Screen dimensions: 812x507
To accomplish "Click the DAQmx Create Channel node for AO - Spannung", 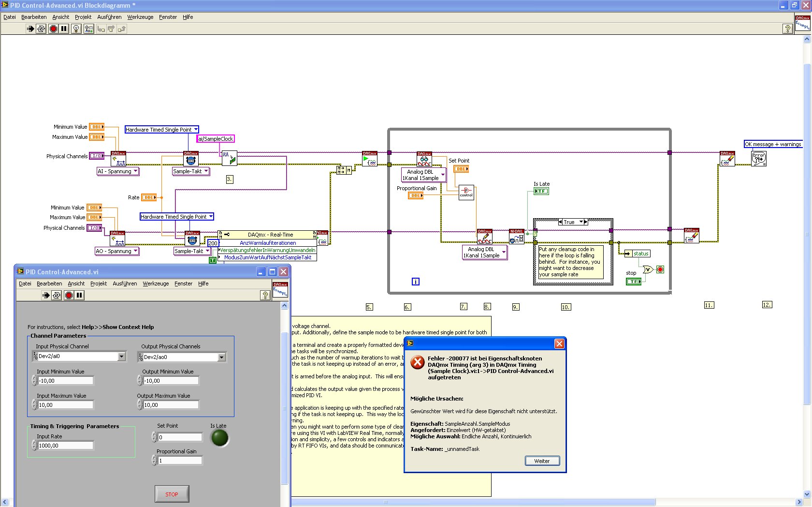I will 117,239.
